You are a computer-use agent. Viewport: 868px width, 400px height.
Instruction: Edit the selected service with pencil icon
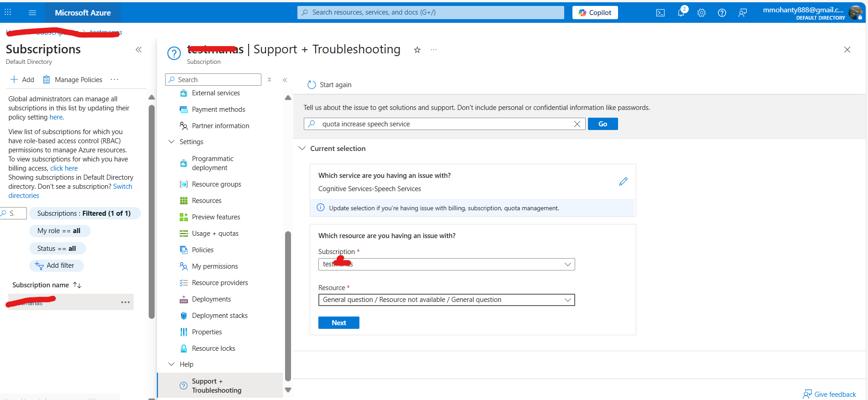623,182
